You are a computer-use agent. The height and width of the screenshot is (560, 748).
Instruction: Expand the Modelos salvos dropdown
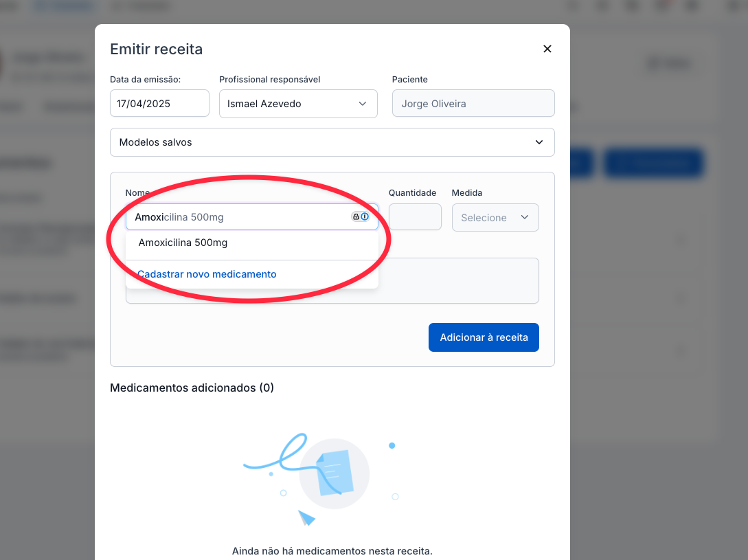tap(332, 142)
